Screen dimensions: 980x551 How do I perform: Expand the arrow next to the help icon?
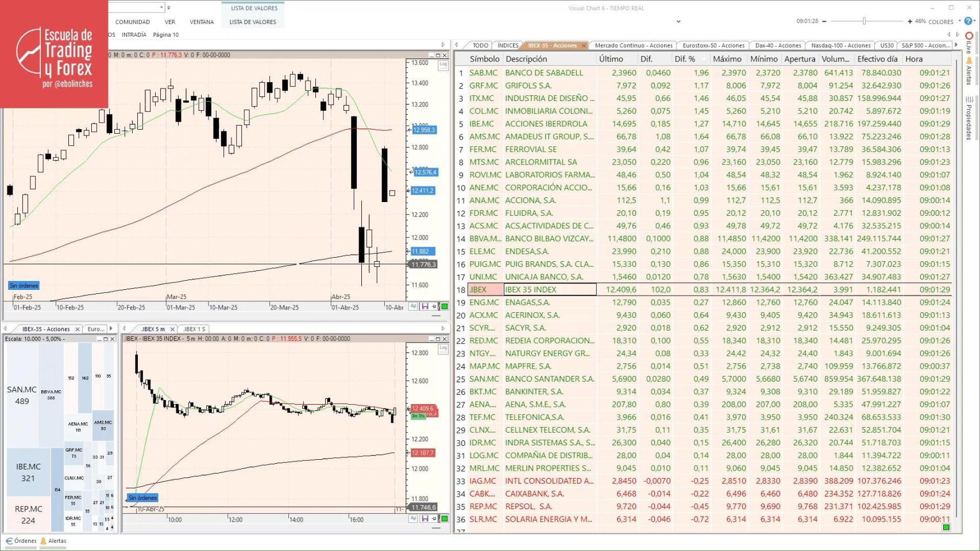pos(975,21)
